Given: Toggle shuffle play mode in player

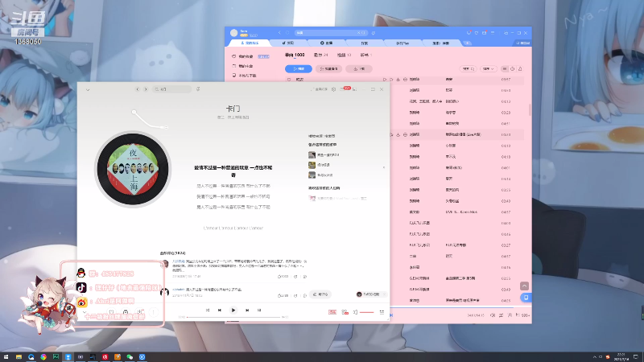Looking at the screenshot, I should click(x=208, y=311).
